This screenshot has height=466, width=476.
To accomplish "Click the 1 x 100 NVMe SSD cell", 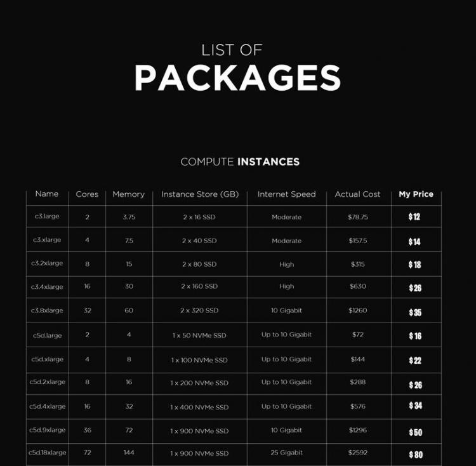I will click(x=199, y=360).
